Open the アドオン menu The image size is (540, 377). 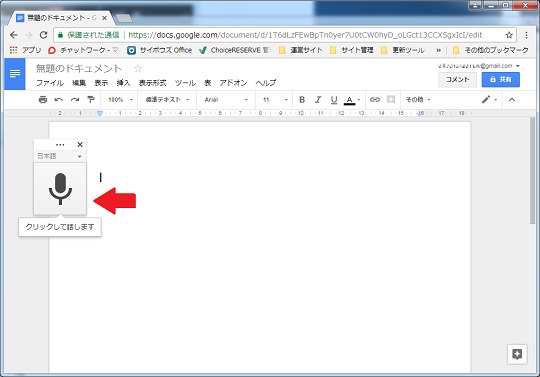pos(233,83)
